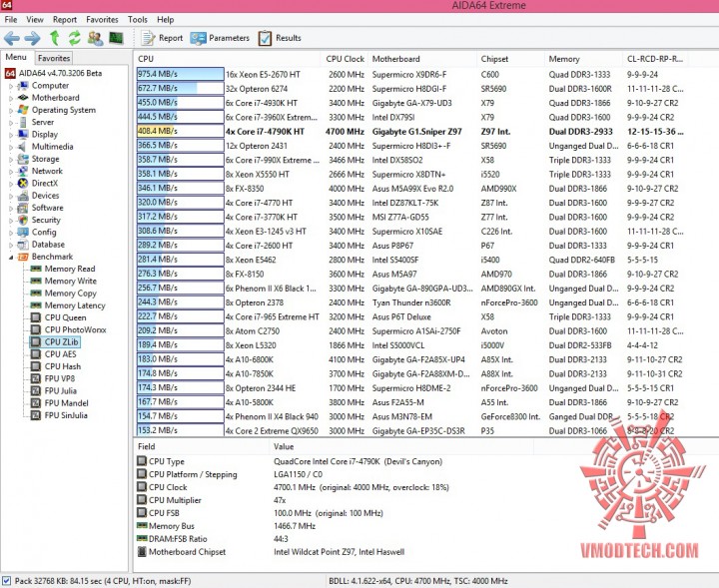Click the CPU column header

228,59
